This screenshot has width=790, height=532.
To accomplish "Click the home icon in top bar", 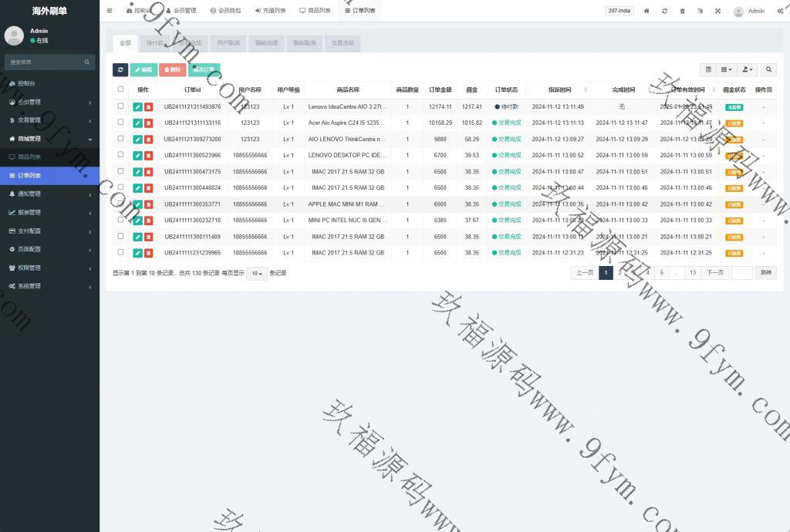I will point(647,11).
